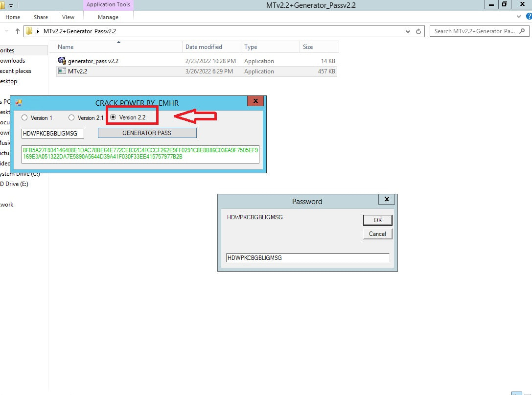Click the Password dialog text input field
Screen dimensions: 532x395
pos(307,257)
